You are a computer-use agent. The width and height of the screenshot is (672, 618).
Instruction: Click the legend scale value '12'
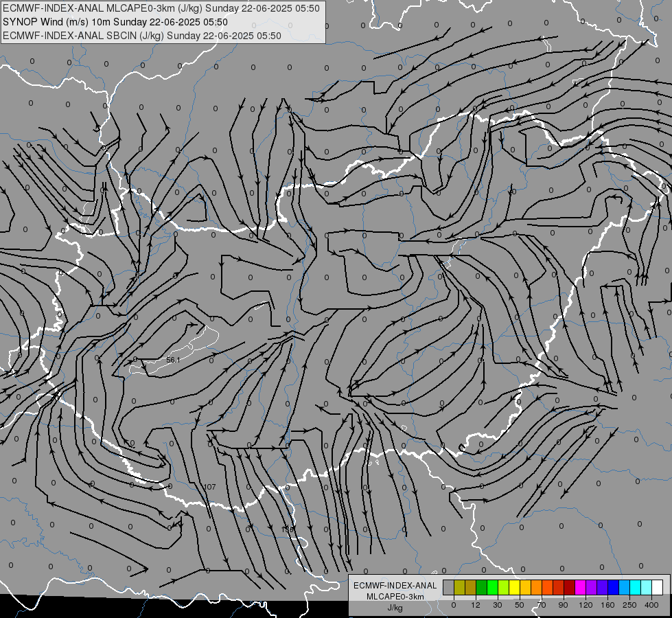[476, 605]
